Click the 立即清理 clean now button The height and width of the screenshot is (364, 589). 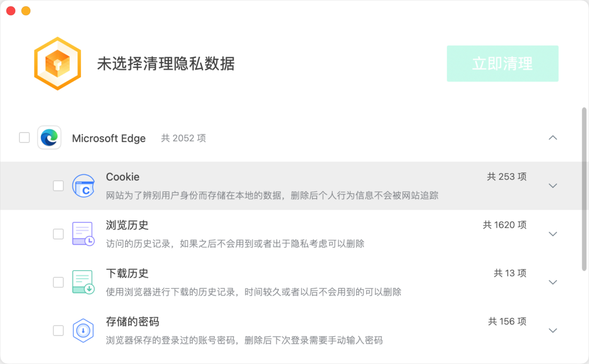pyautogui.click(x=502, y=64)
